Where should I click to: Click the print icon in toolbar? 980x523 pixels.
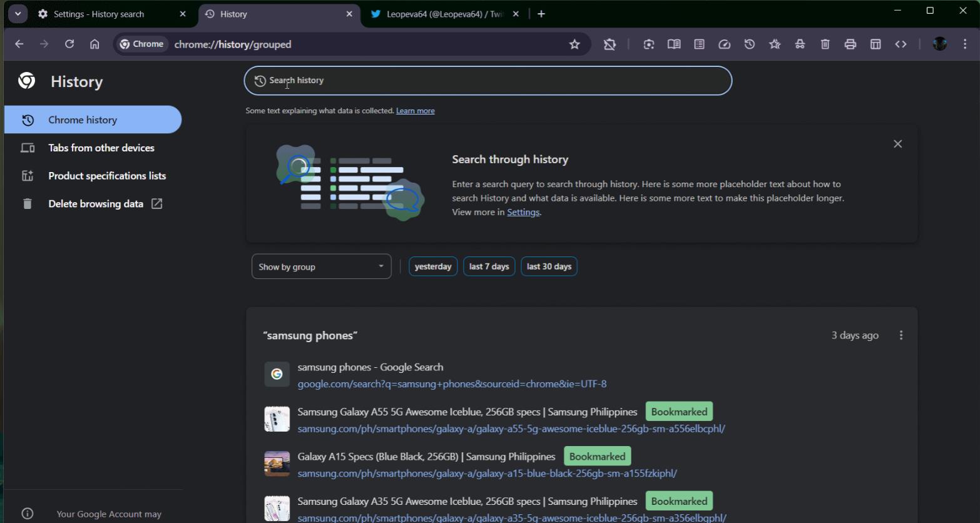click(850, 44)
